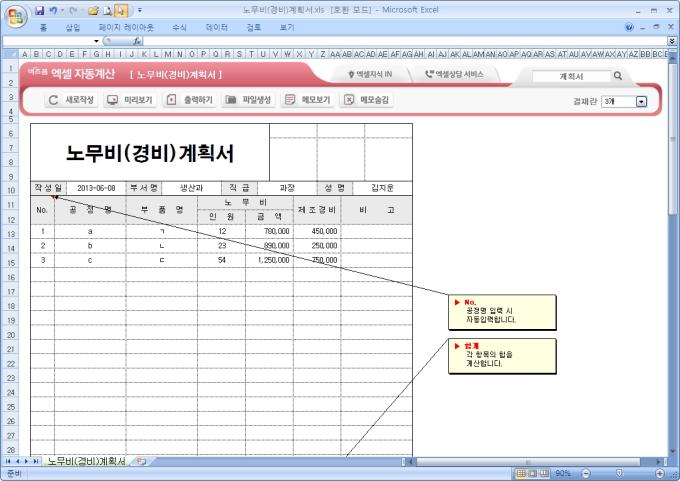Click the highlighted pointer icon in quick access
680x481 pixels.
(x=121, y=10)
